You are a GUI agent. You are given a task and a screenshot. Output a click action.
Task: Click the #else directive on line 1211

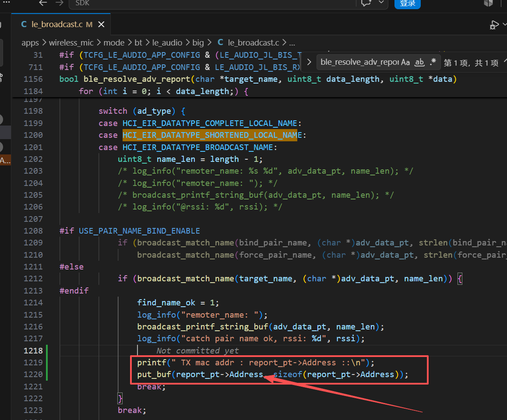click(x=71, y=267)
